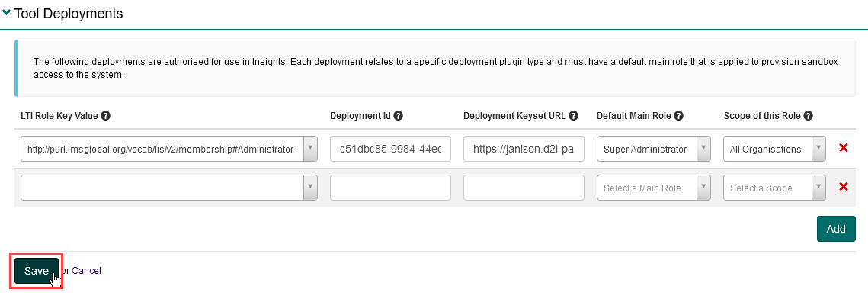Click the Scope of this Role column label
The height and width of the screenshot is (296, 868).
[762, 116]
